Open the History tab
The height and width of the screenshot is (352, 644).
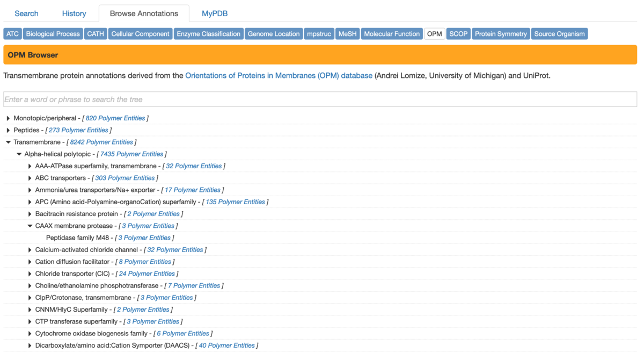pos(74,13)
